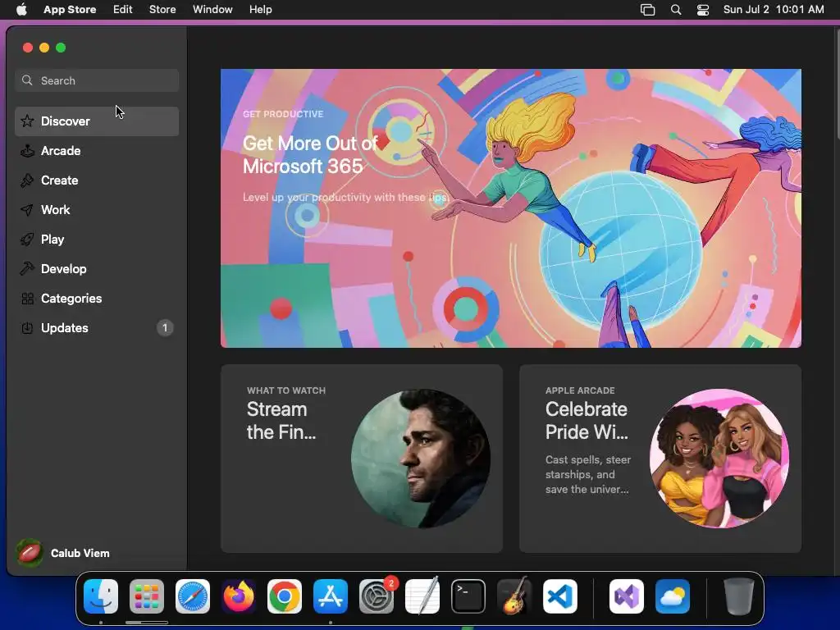
Task: Open the Get More Out of Microsoft 365 story
Action: (x=511, y=208)
